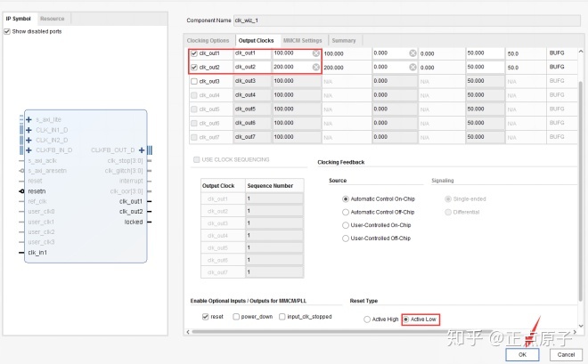Expand the CLK_IN2_D port group

tap(29, 140)
